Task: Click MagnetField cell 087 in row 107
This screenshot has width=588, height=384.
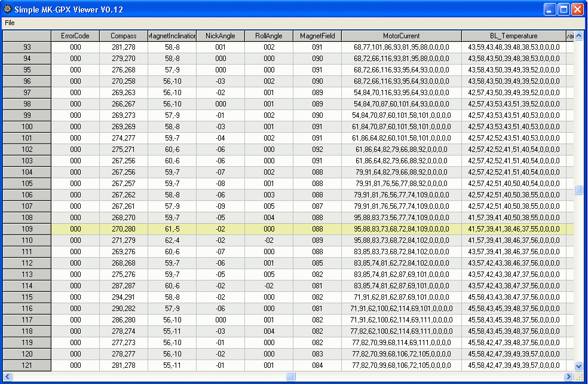Action: [317, 206]
